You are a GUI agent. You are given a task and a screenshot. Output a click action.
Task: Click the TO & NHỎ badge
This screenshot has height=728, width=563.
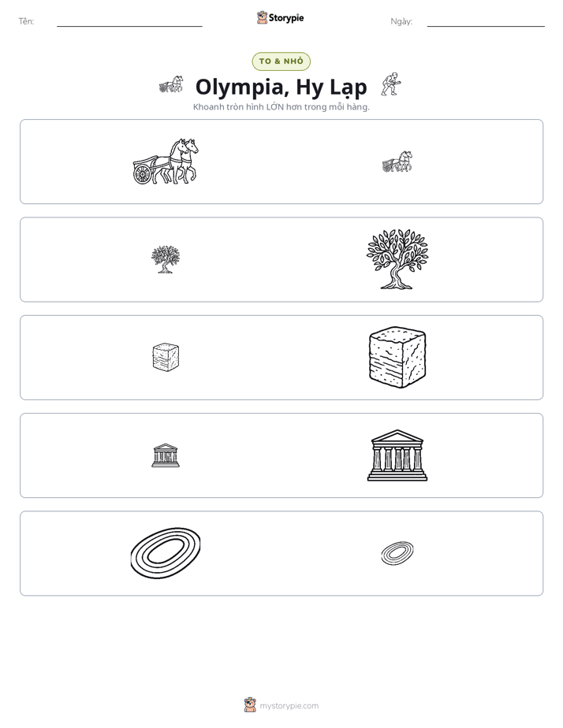click(x=281, y=61)
